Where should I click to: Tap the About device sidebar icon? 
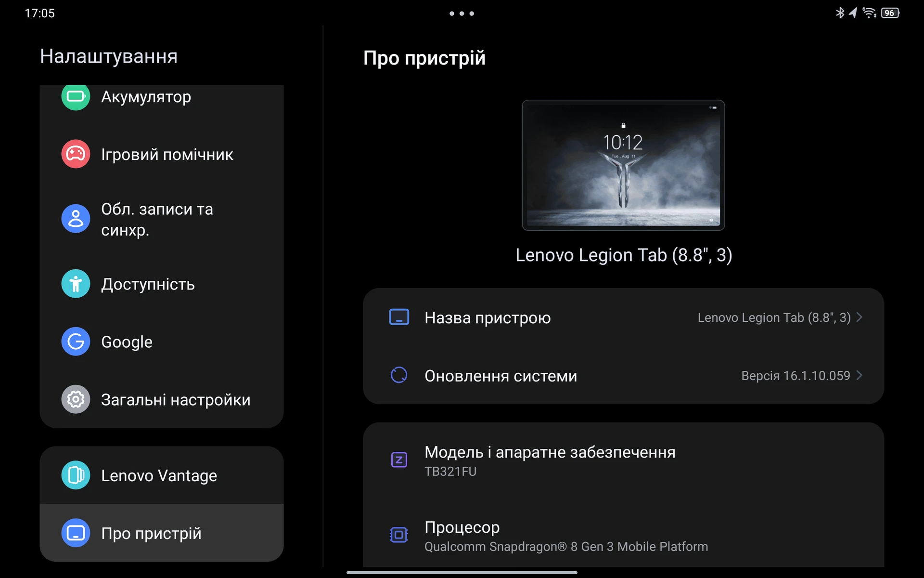(x=76, y=533)
